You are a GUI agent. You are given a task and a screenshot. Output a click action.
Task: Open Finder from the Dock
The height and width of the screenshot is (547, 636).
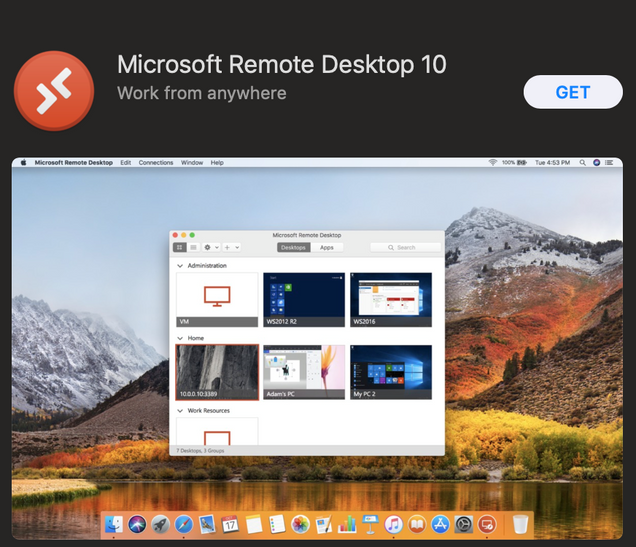(x=114, y=525)
